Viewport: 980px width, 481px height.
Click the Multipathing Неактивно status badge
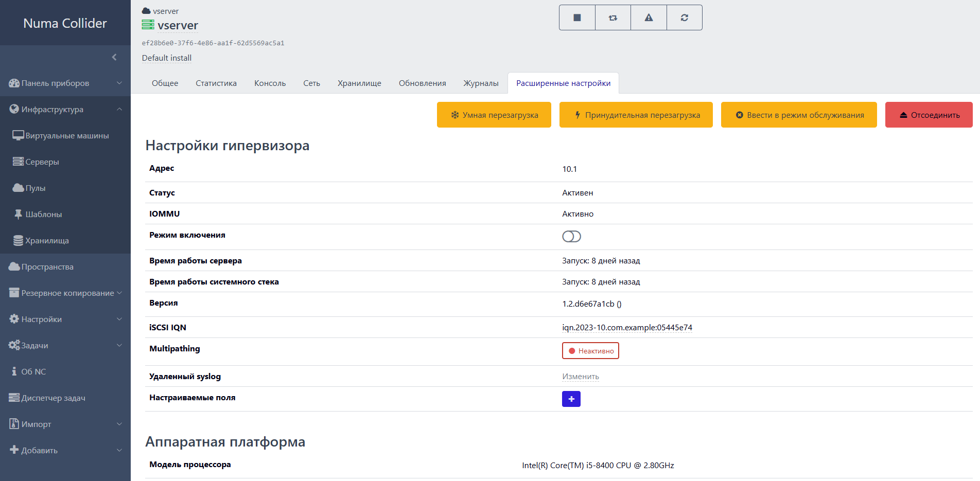coord(590,351)
